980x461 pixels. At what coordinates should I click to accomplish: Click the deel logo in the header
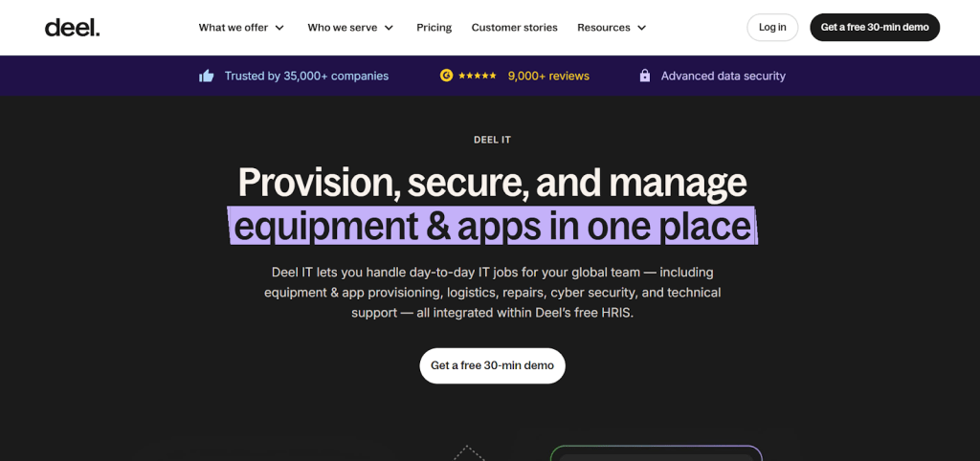(x=72, y=27)
